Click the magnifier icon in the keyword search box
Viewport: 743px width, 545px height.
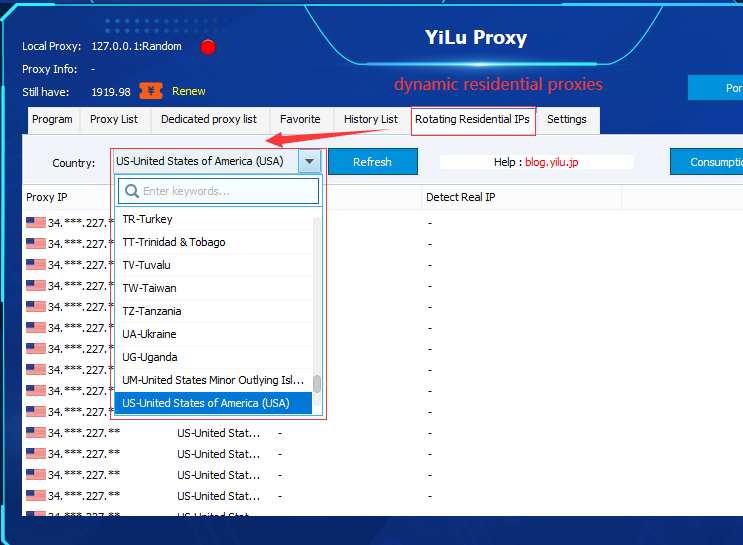(x=130, y=191)
